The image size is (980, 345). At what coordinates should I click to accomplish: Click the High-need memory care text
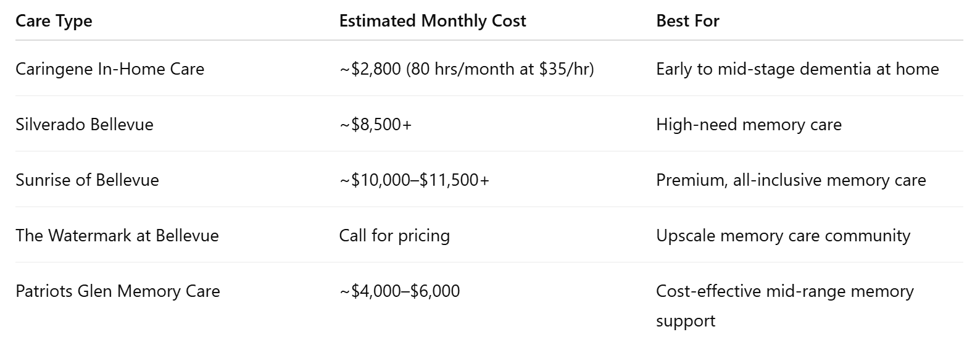(x=749, y=124)
